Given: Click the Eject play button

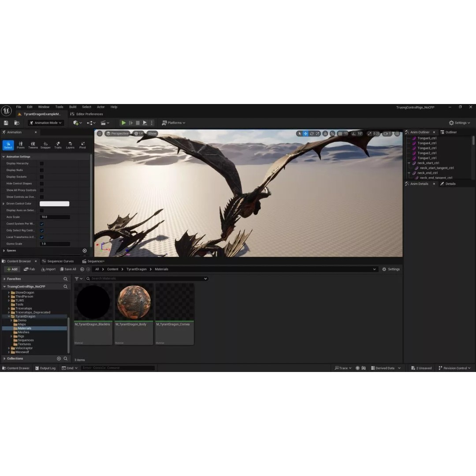Looking at the screenshot, I should pyautogui.click(x=145, y=123).
